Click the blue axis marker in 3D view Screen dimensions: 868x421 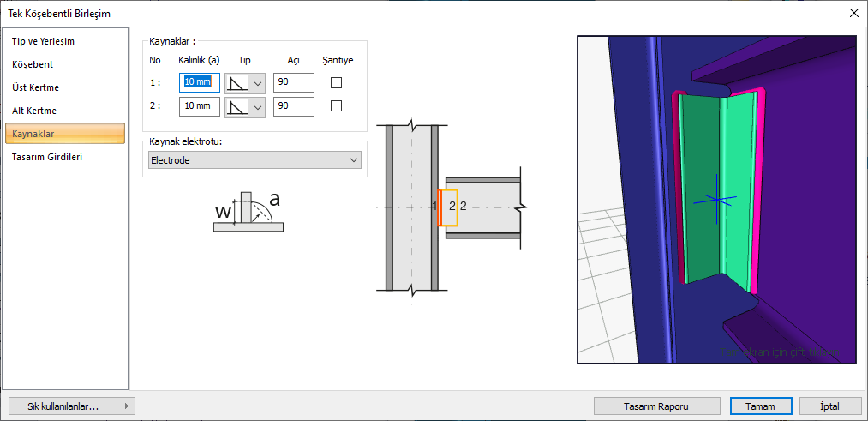click(715, 200)
